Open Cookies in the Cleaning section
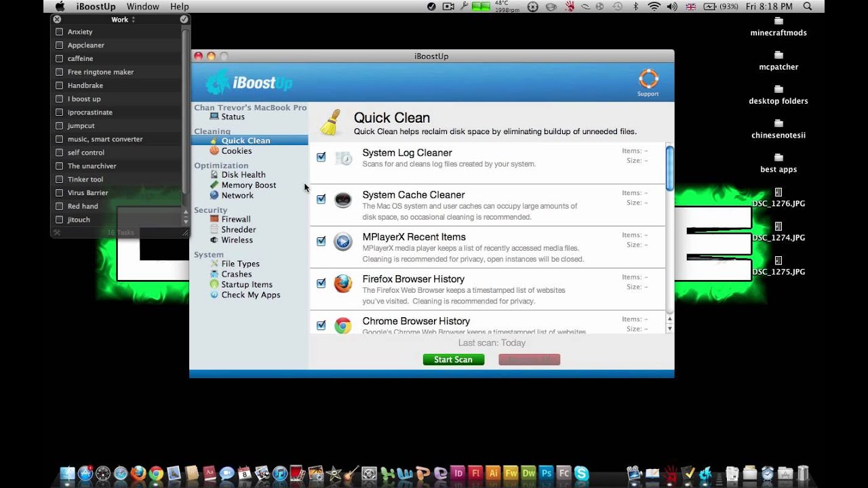Image resolution: width=868 pixels, height=488 pixels. [237, 151]
